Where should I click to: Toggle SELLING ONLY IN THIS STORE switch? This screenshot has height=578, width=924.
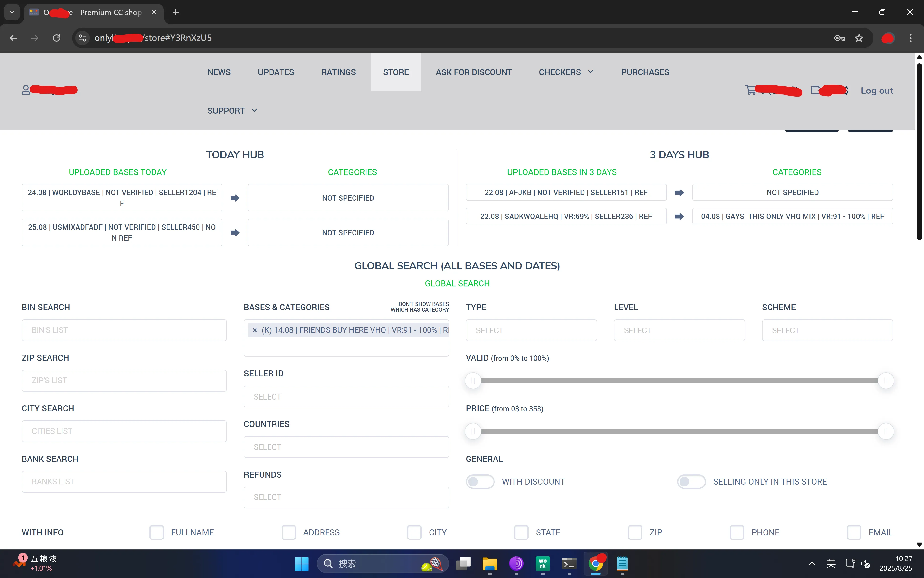click(x=691, y=482)
